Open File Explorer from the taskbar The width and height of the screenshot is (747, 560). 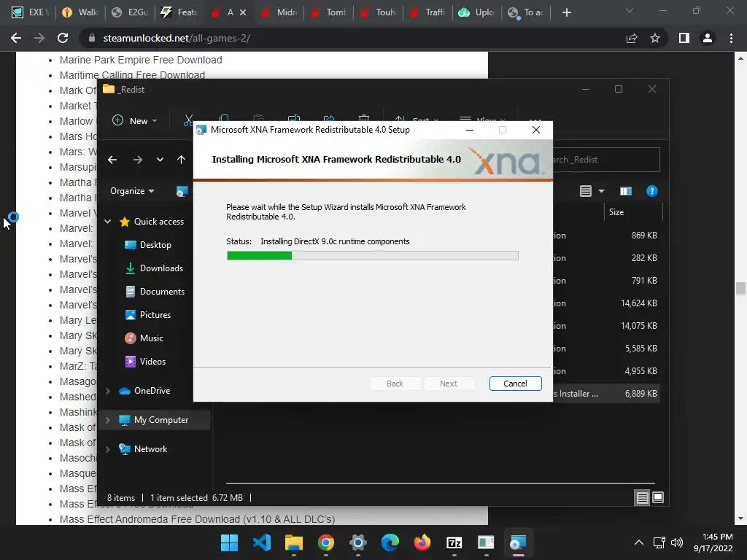click(x=293, y=542)
